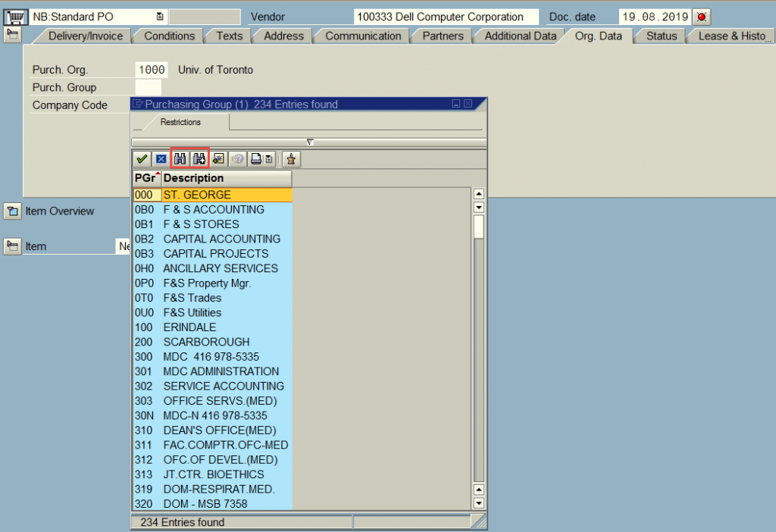Open the NB:Standard PO type dropdown
The height and width of the screenshot is (532, 776).
(x=159, y=17)
